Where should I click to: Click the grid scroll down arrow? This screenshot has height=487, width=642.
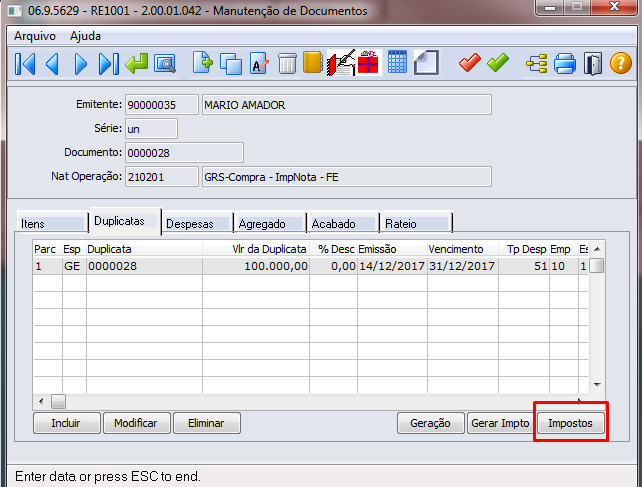pyautogui.click(x=597, y=384)
